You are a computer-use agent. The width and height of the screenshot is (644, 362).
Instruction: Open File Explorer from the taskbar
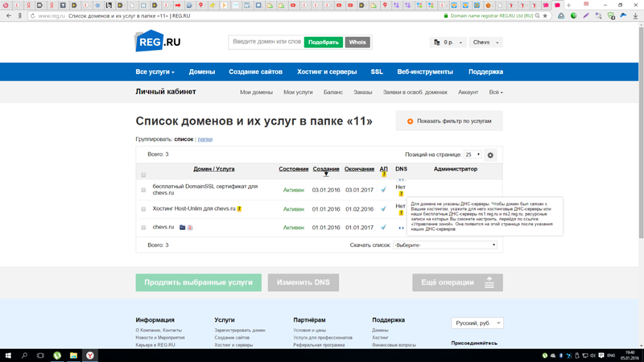[73, 356]
